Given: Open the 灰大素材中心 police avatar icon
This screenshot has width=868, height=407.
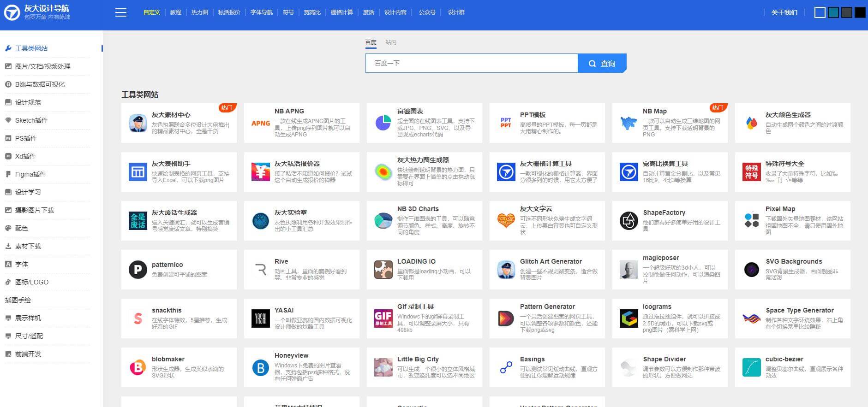Looking at the screenshot, I should tap(138, 123).
